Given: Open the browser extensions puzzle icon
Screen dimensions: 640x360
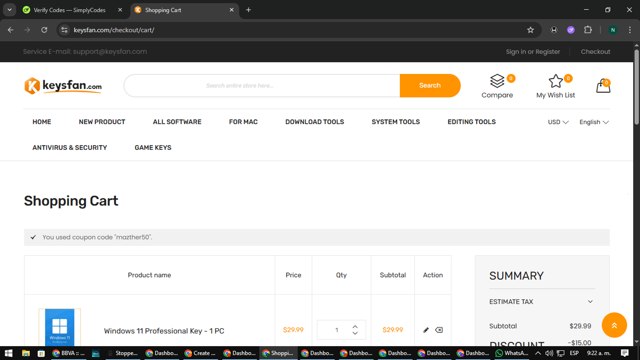Looking at the screenshot, I should coord(588,30).
